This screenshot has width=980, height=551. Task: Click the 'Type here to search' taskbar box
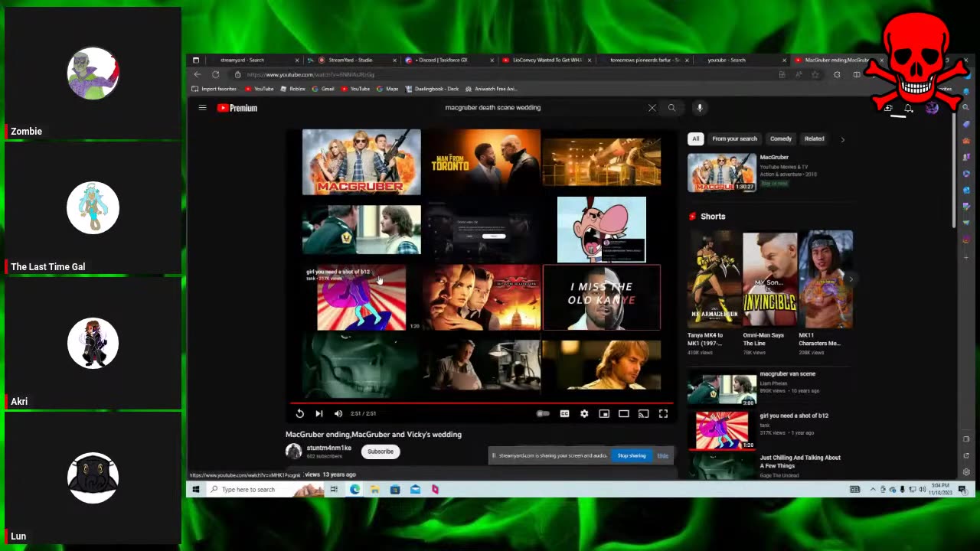264,489
